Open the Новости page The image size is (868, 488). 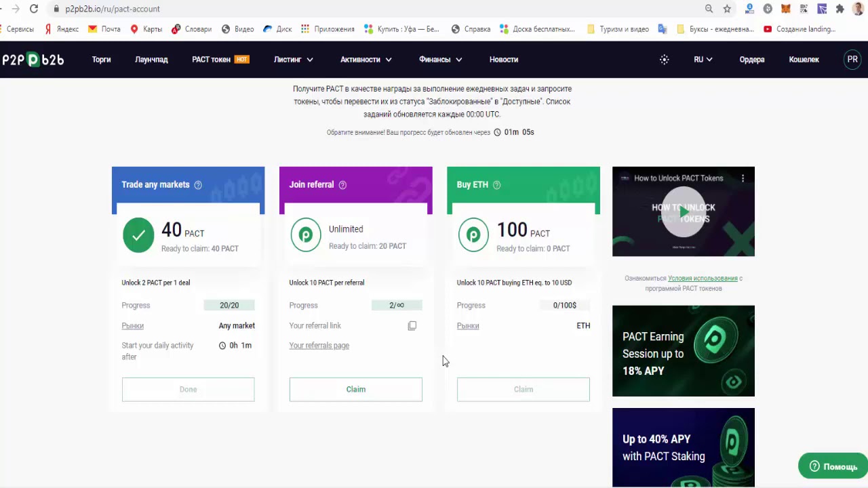(504, 60)
